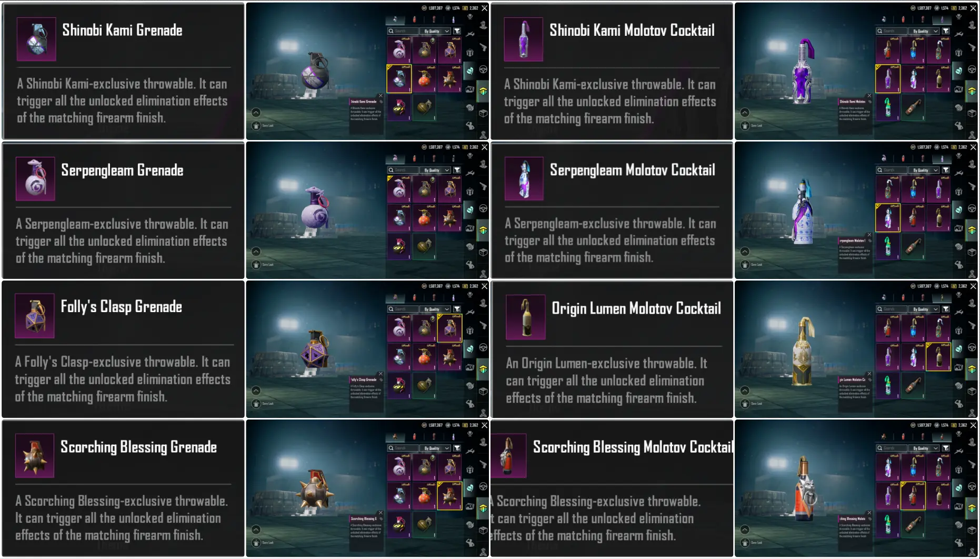Select pistol firearm icon in Scorching Blessing Molotov preview
980x559 pixels.
972,465
